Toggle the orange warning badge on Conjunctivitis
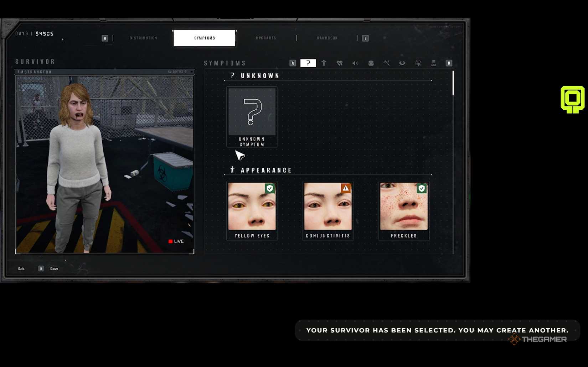Screen dimensions: 588x367 click(x=345, y=189)
